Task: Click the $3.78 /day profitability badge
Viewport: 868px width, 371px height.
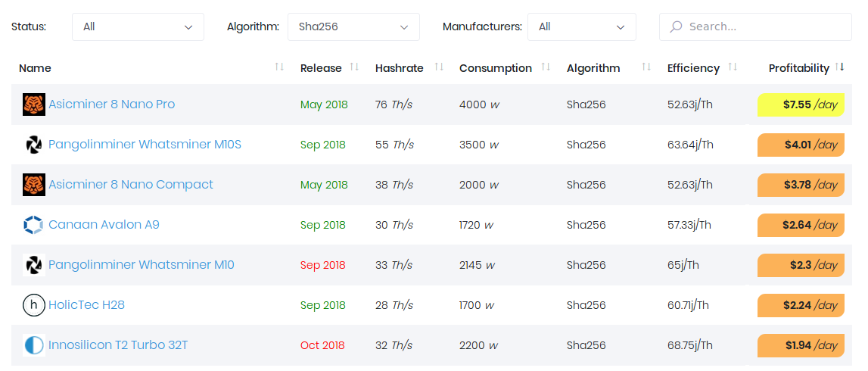Action: point(801,185)
